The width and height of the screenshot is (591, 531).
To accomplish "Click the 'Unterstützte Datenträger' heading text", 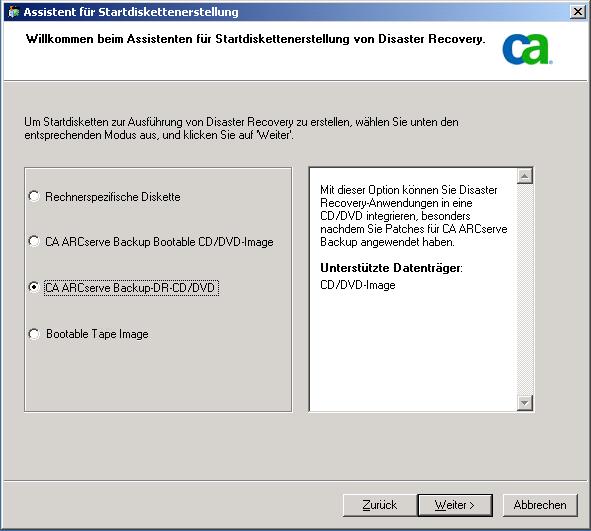I will pos(391,268).
